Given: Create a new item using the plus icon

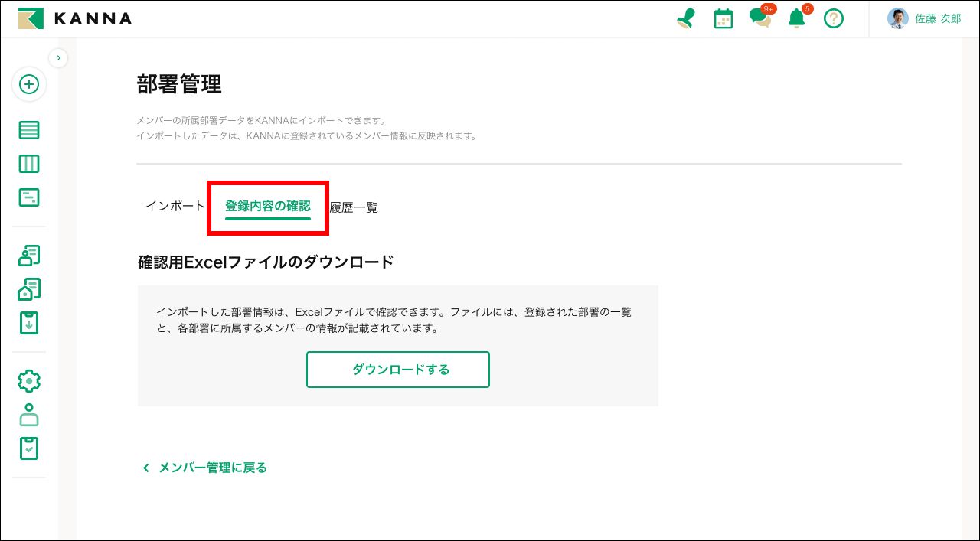Looking at the screenshot, I should (29, 84).
